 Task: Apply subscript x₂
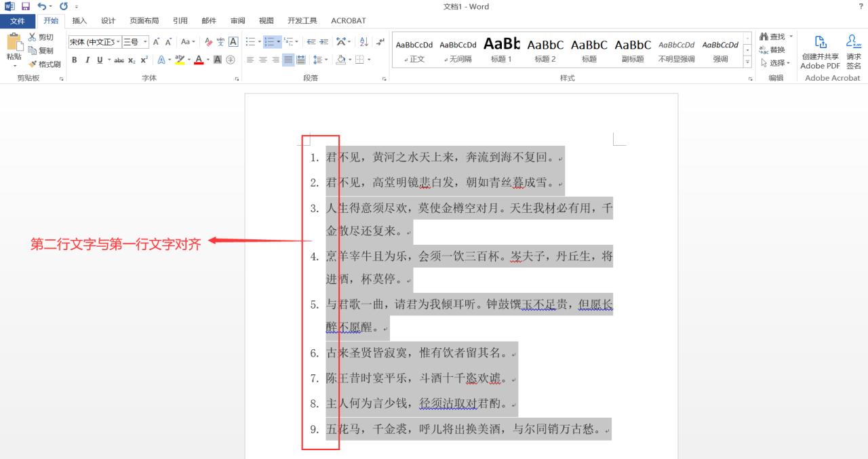[x=133, y=60]
